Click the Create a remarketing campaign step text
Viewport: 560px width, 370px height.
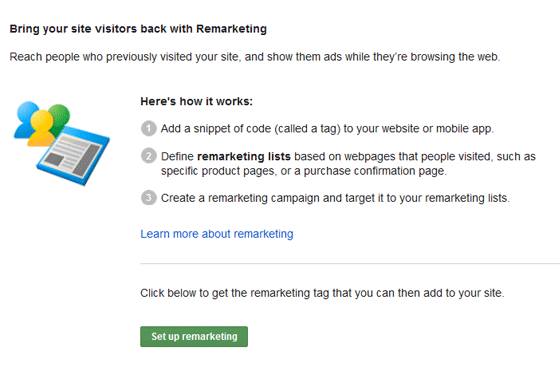tap(335, 198)
